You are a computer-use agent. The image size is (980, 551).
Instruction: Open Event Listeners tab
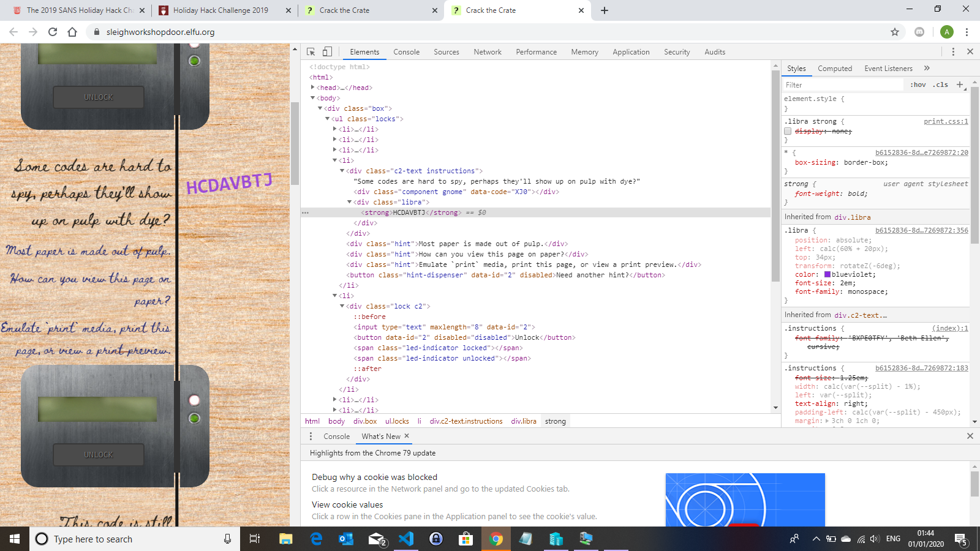pyautogui.click(x=888, y=69)
